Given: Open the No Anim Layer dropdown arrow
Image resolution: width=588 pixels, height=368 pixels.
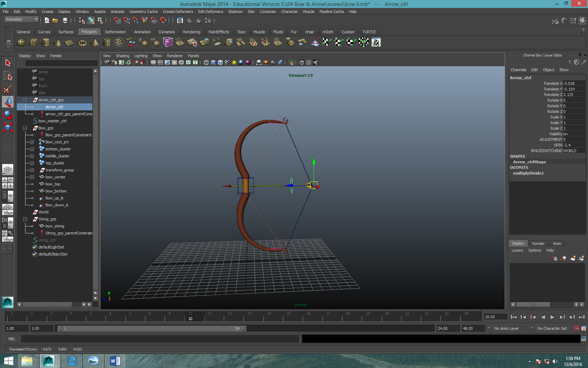Looking at the screenshot, I should 489,328.
